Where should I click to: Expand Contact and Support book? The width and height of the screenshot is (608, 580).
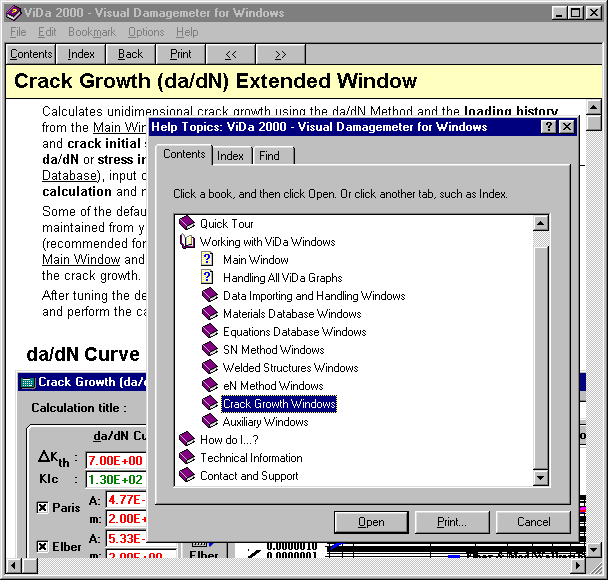[249, 476]
